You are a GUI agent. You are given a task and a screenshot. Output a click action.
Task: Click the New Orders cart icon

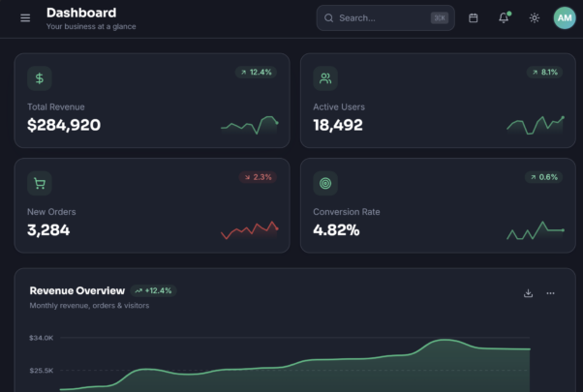40,183
